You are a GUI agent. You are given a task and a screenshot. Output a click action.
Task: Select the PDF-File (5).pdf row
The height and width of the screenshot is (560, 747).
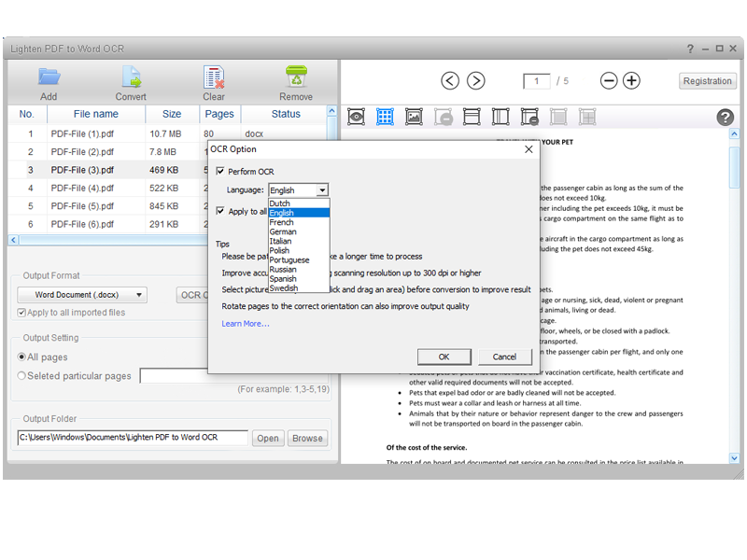click(x=108, y=206)
